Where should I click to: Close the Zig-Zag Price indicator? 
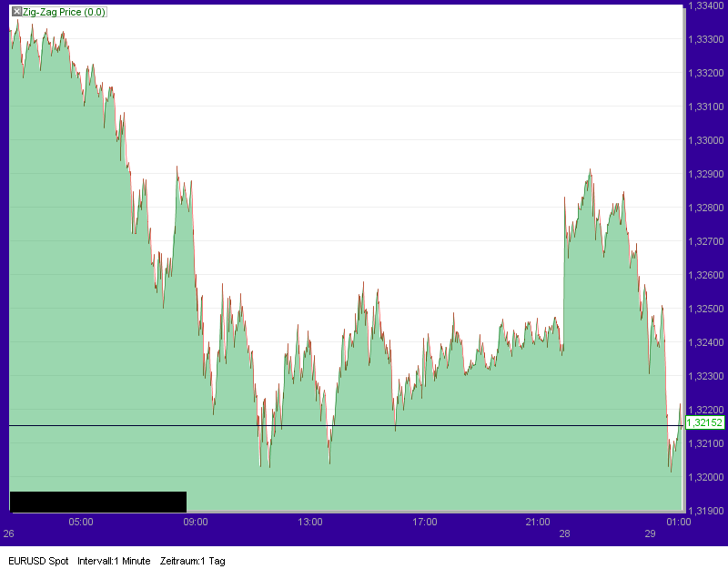click(x=16, y=13)
